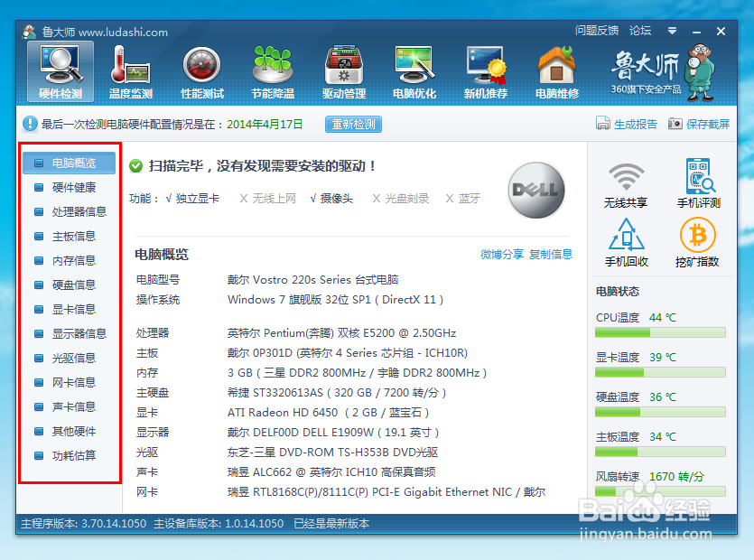This screenshot has height=560, width=754.
Task: Click the 无线上网 feature indicator
Action: tap(268, 198)
